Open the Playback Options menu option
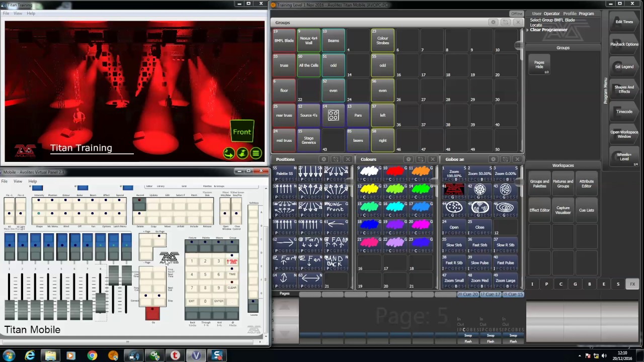 624,44
